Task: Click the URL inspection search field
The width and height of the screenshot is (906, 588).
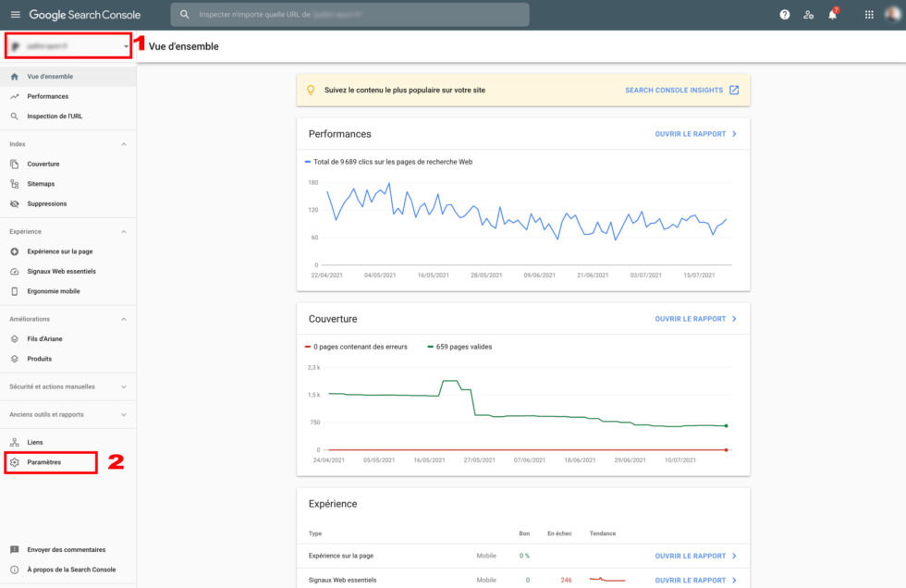Action: point(351,15)
